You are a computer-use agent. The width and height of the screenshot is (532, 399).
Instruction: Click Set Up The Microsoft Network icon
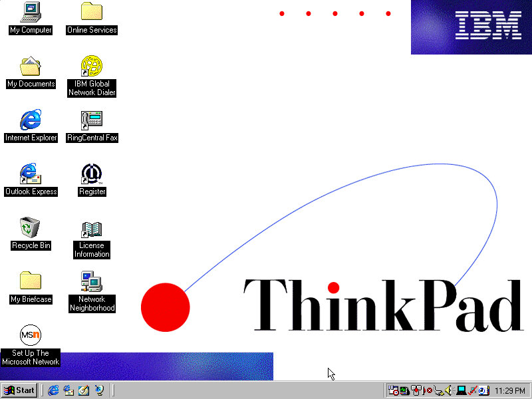(x=31, y=335)
